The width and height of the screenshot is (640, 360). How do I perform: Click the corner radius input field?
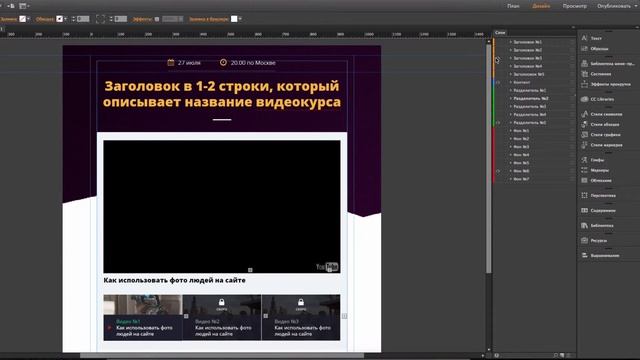121,19
